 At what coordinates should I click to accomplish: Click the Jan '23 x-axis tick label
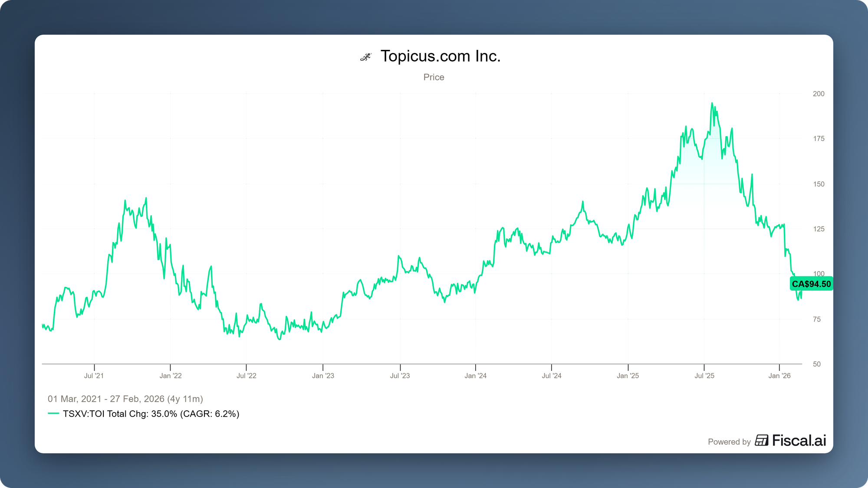[323, 376]
